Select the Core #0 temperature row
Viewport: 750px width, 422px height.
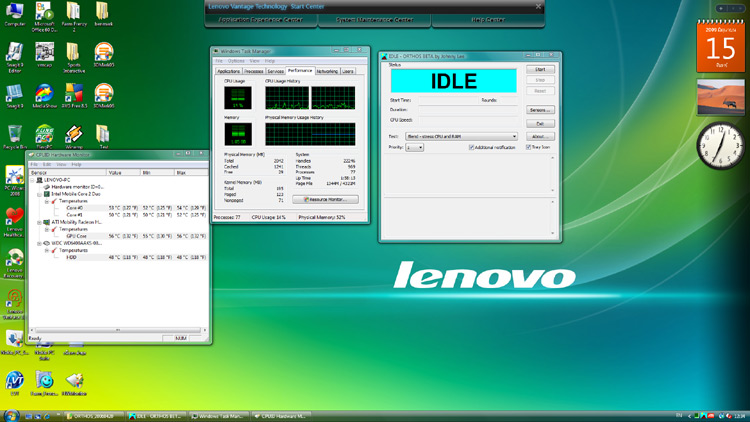pyautogui.click(x=119, y=208)
